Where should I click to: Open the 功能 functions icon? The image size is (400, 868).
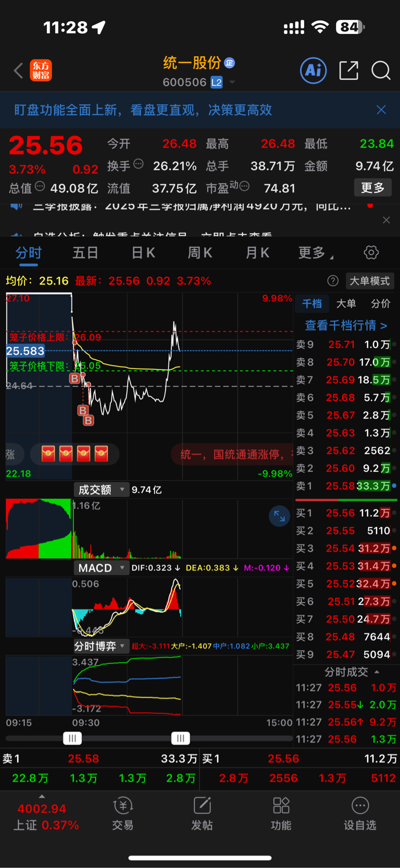coord(281,813)
